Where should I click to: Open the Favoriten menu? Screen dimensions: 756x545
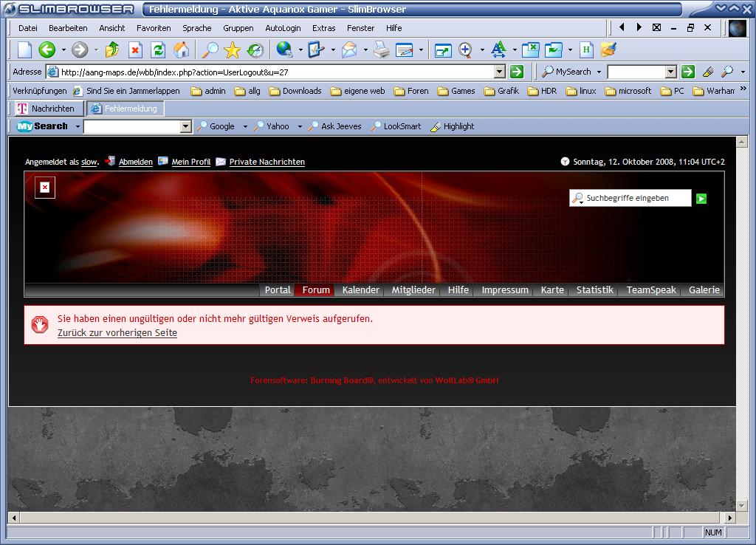coord(154,28)
